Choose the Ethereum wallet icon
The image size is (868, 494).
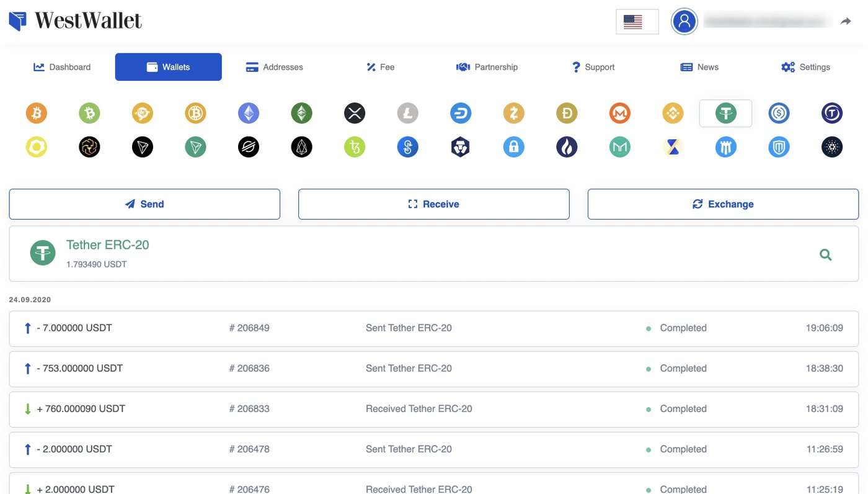click(249, 114)
